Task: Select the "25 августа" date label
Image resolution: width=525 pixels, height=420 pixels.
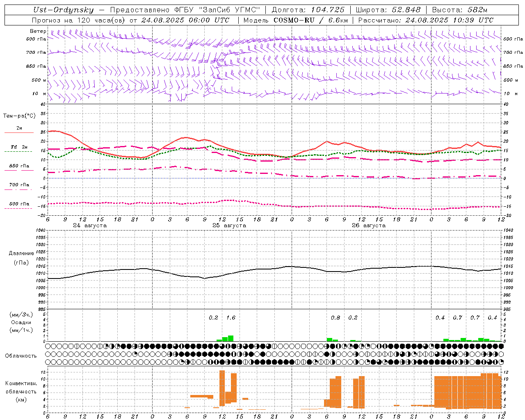Action: [229, 226]
